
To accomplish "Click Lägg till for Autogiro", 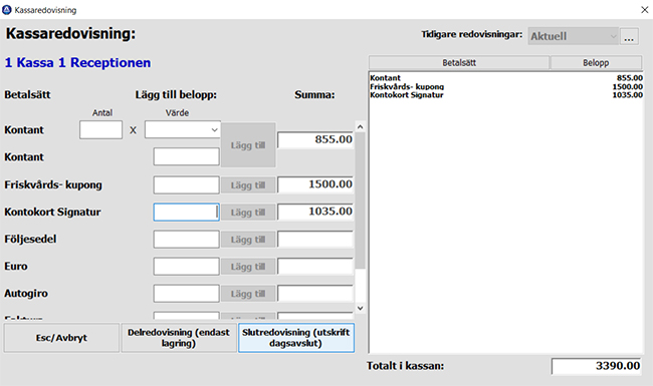I will [x=248, y=294].
